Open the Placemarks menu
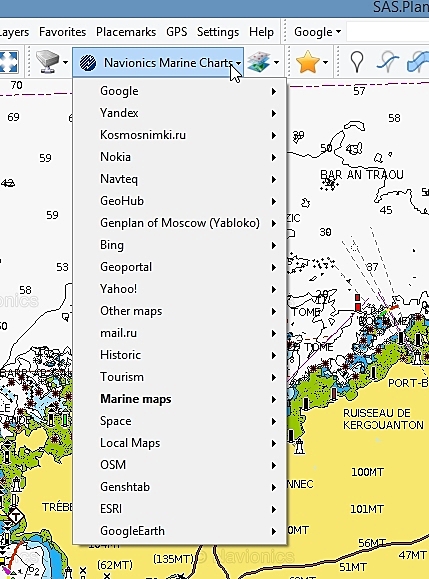Viewport: 429px width, 579px height. tap(126, 32)
